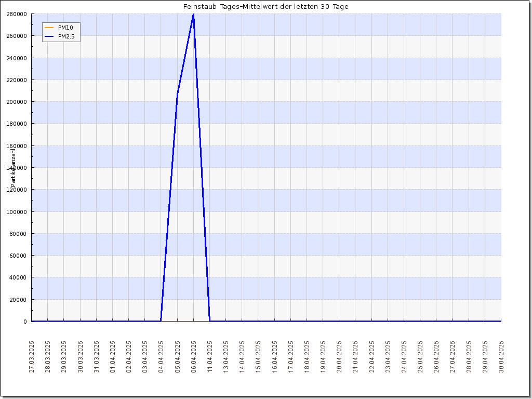
Task: Click the 200000 y-axis value
Action: [17, 102]
